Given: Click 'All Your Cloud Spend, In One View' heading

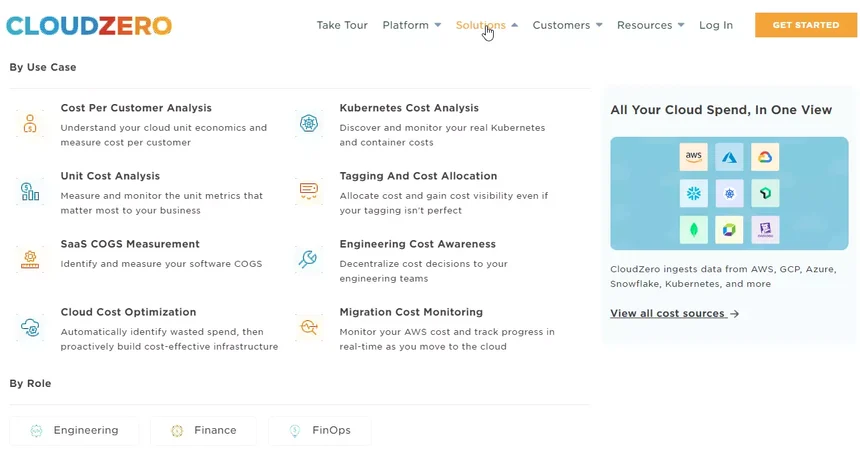Looking at the screenshot, I should (x=721, y=110).
